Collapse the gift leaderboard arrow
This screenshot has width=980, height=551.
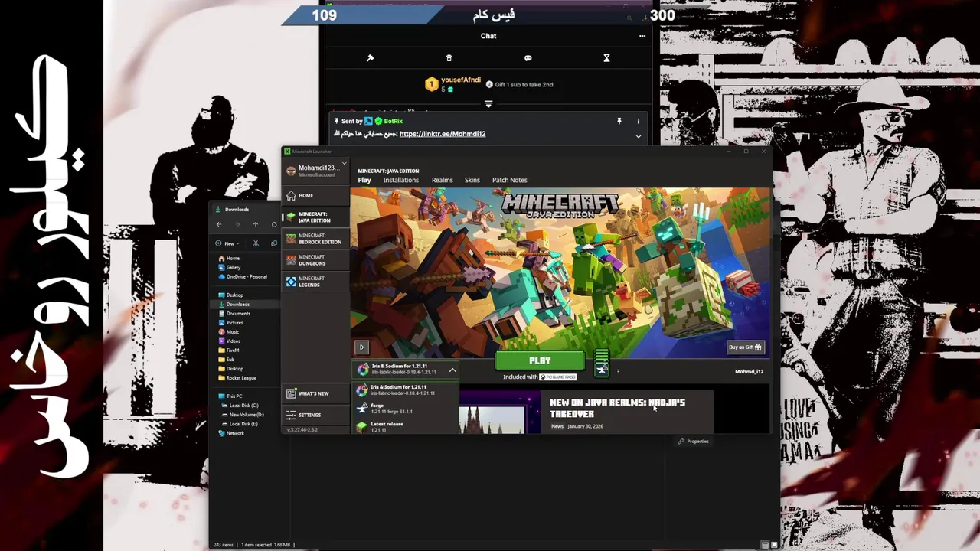(488, 103)
